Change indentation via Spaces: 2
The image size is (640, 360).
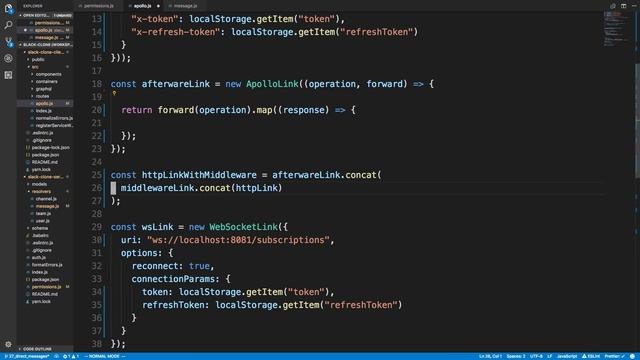[516, 356]
